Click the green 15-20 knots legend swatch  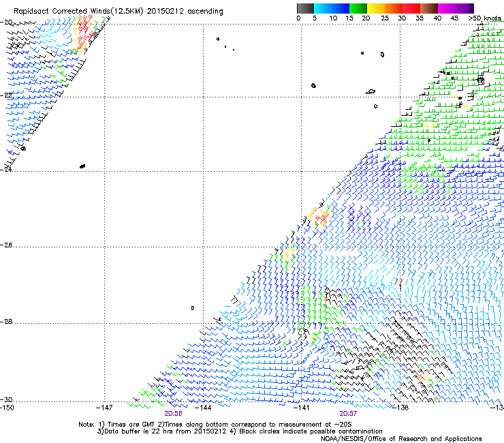(x=358, y=8)
